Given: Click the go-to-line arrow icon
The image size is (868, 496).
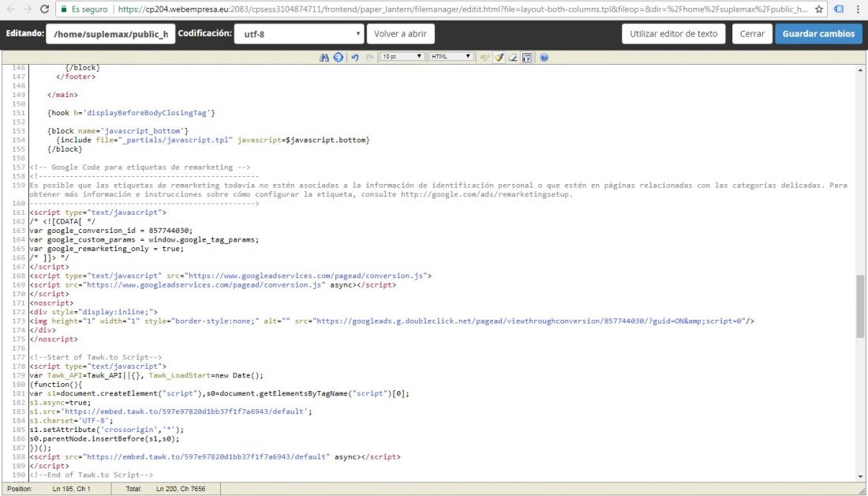Looking at the screenshot, I should pyautogui.click(x=338, y=57).
